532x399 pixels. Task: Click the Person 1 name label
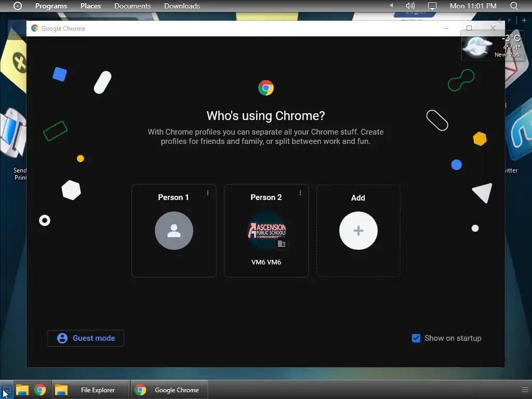[174, 197]
